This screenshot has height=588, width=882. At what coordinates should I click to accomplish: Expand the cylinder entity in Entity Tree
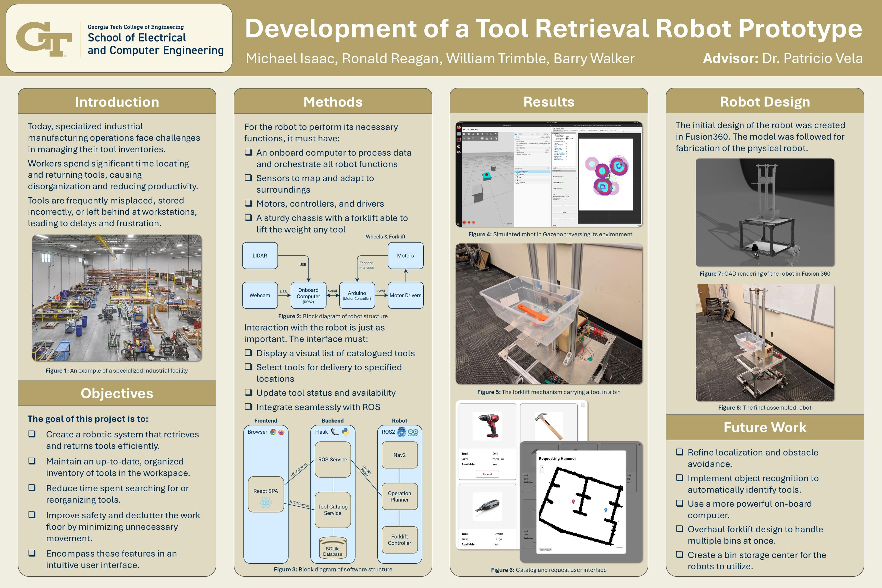point(516,174)
